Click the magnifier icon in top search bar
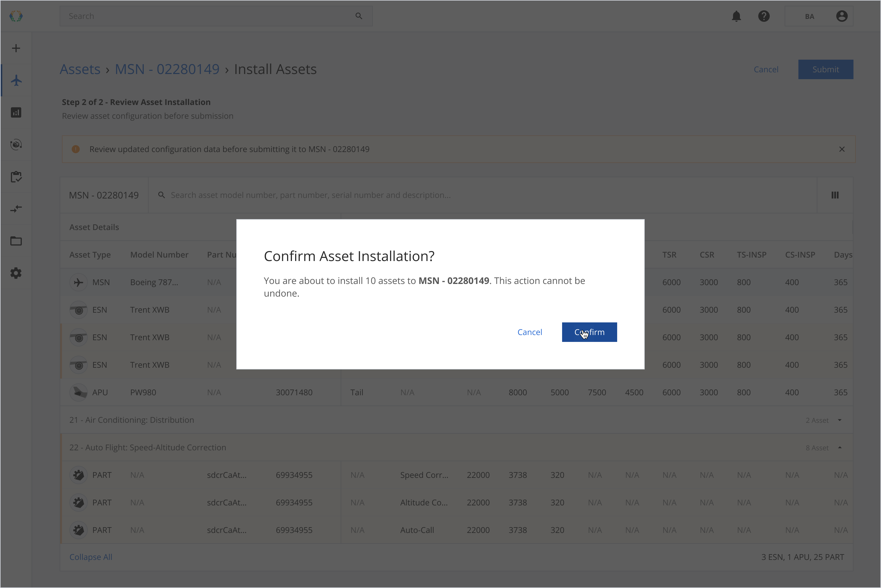The image size is (881, 588). click(359, 16)
